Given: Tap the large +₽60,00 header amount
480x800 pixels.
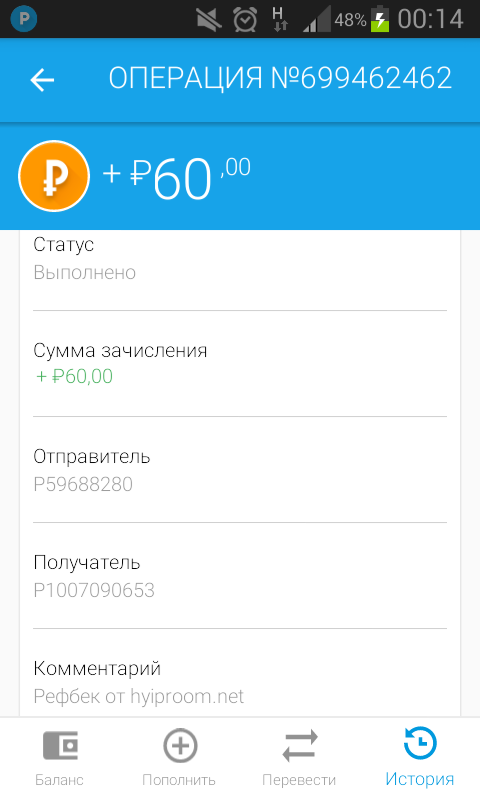Looking at the screenshot, I should pos(176,177).
